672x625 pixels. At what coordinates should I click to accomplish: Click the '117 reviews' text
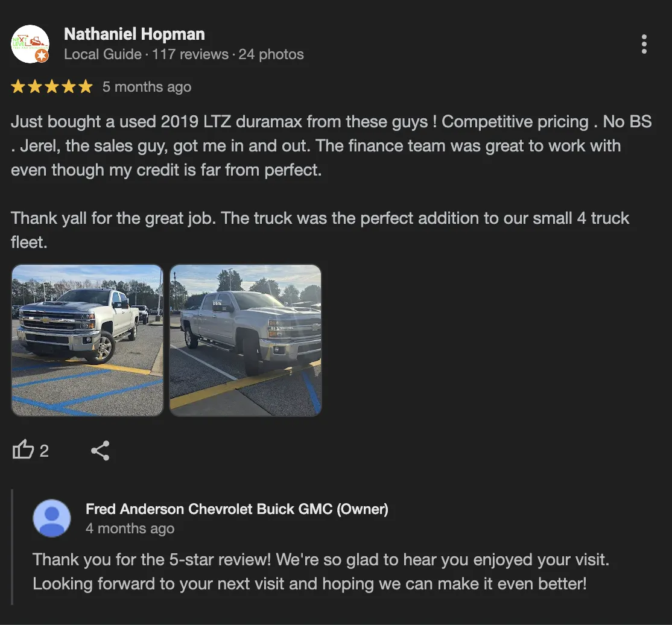tap(190, 54)
